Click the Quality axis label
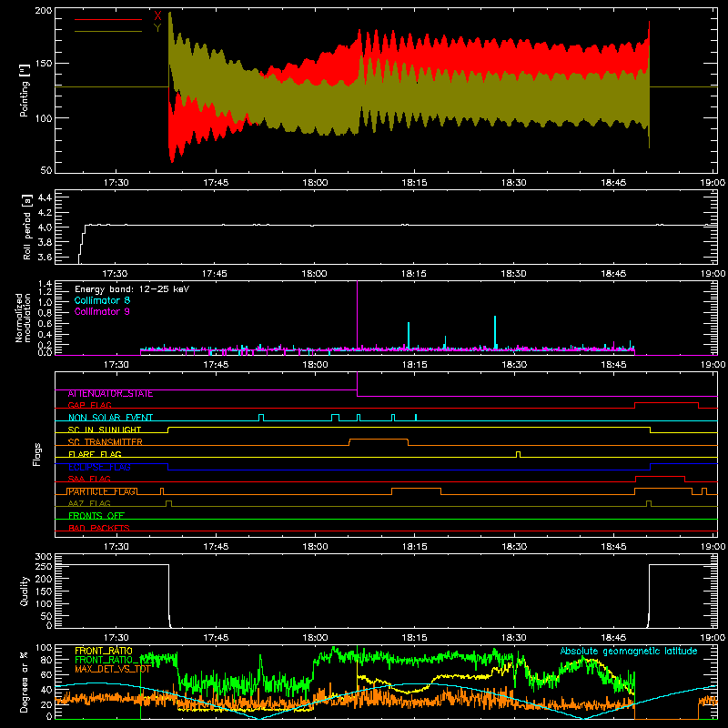Screen dimensions: 728x728 (25, 591)
